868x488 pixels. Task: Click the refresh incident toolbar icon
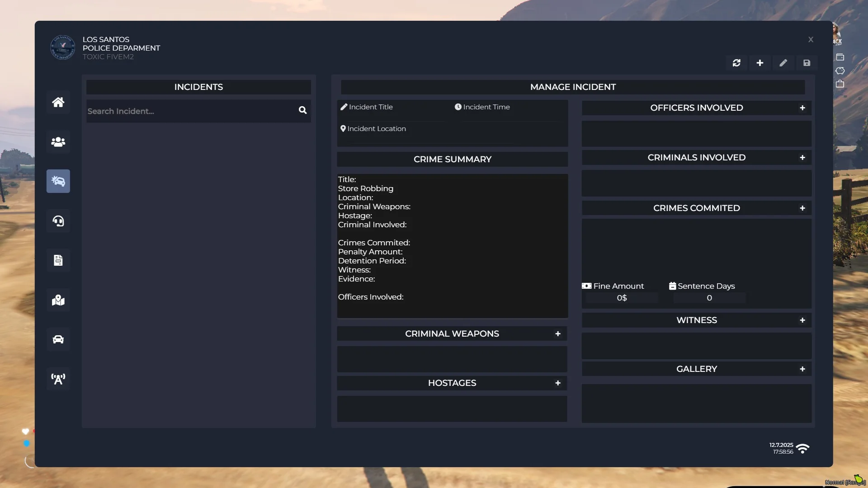(x=736, y=63)
